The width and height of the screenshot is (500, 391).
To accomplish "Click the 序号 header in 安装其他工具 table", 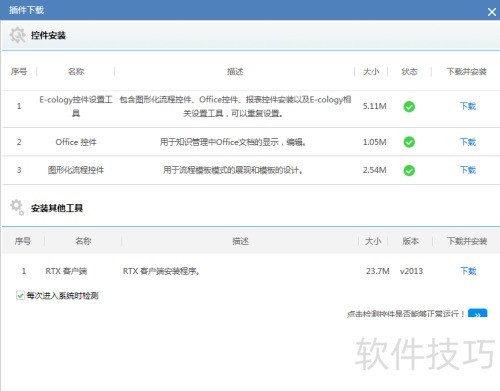I will 23,241.
